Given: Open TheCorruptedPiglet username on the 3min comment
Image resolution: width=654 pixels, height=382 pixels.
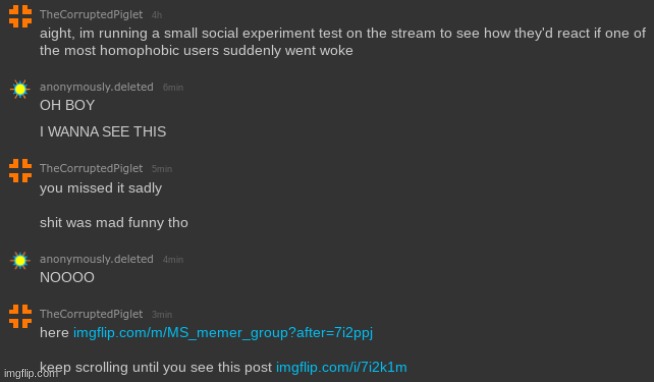Looking at the screenshot, I should click(x=91, y=314).
